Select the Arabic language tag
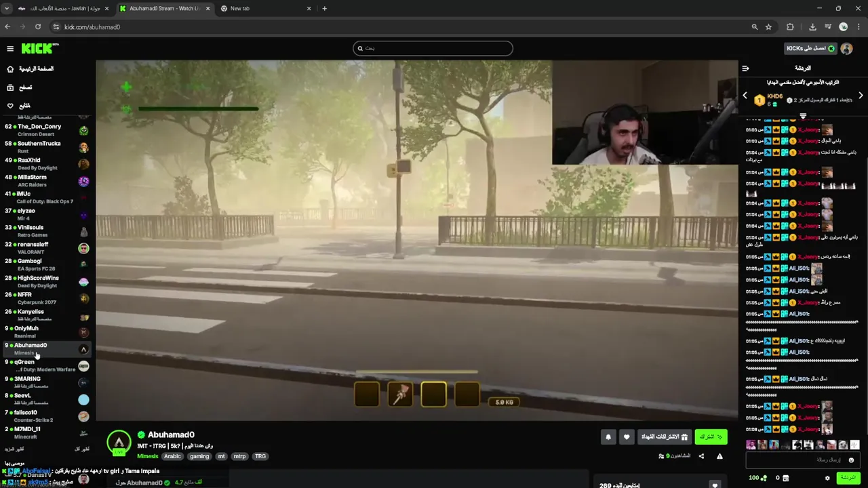Image resolution: width=868 pixels, height=488 pixels. coord(173,456)
